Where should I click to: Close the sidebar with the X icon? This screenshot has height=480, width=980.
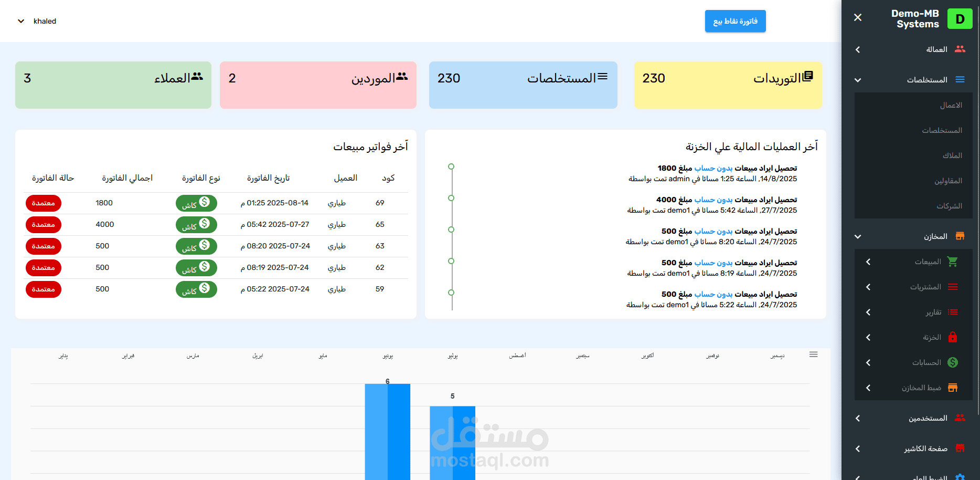click(x=858, y=17)
